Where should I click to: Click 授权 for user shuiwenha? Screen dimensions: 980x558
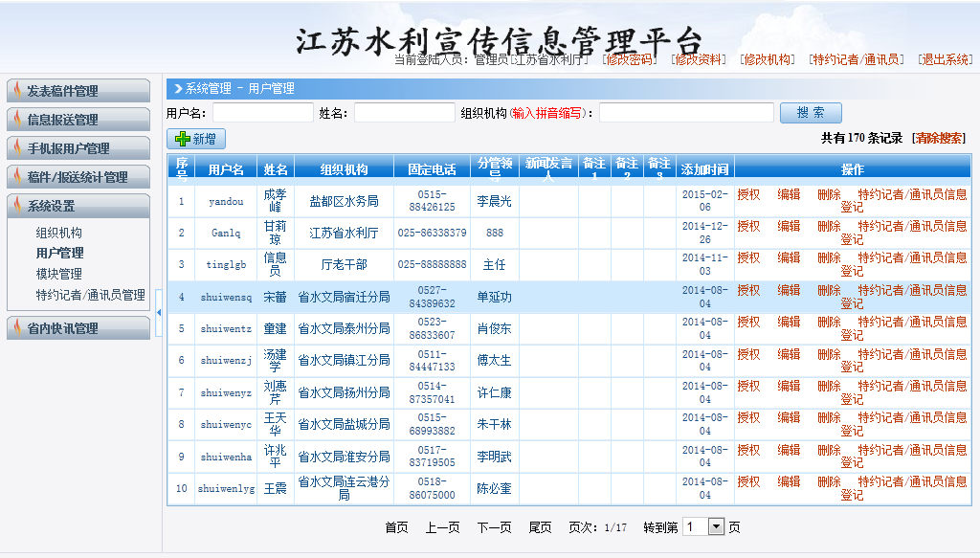click(748, 450)
